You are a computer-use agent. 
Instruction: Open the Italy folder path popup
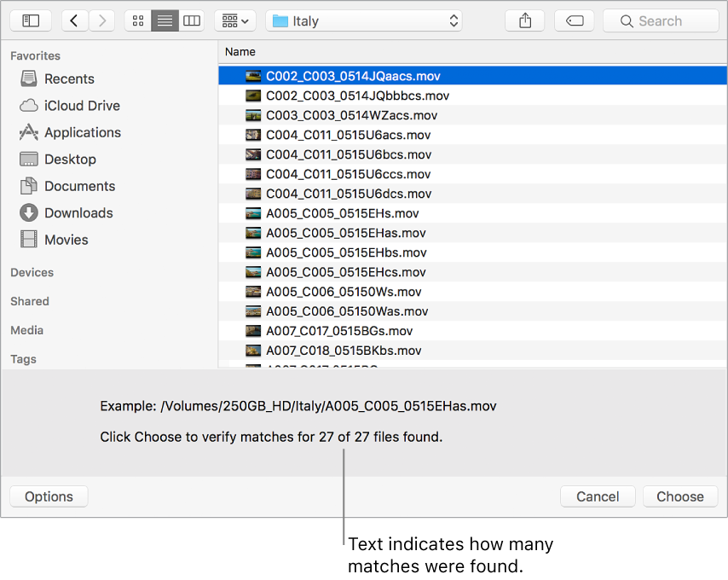pos(364,21)
